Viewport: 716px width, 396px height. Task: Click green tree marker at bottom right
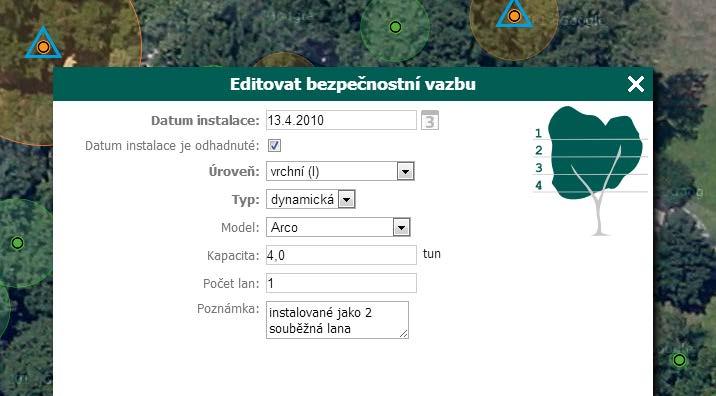coord(679,360)
